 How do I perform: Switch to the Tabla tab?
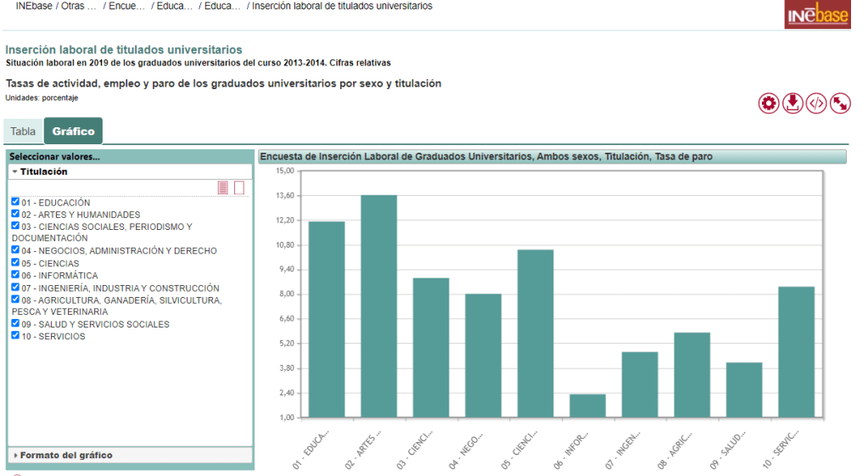23,132
